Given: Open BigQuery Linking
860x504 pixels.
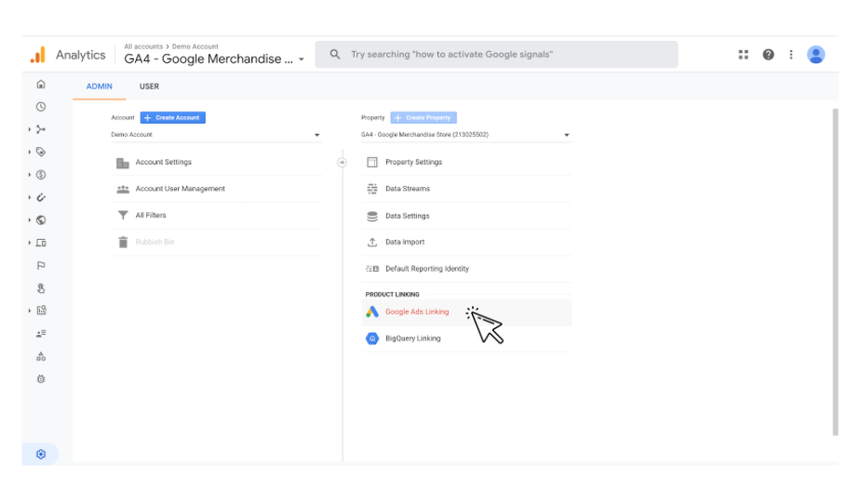Looking at the screenshot, I should tap(412, 338).
